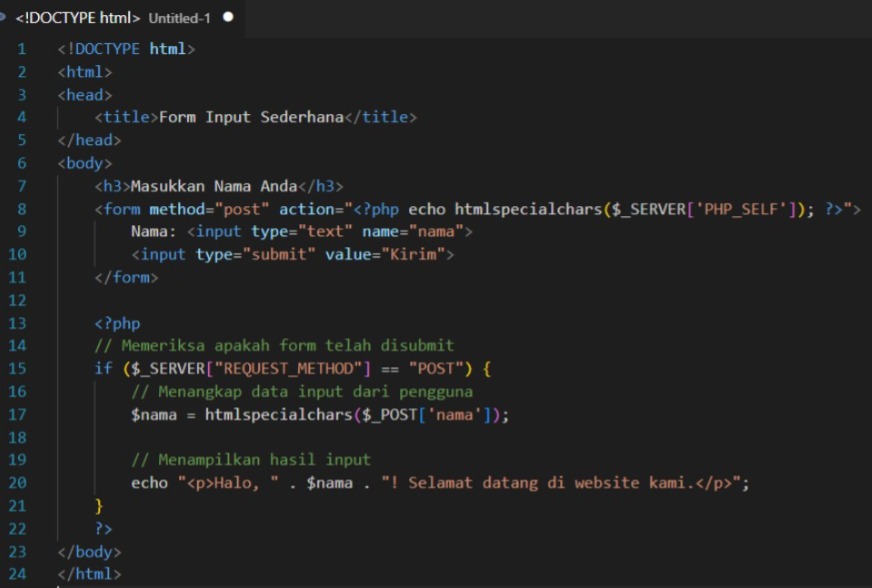872x588 pixels.
Task: Click the 'htmlspecialchars' call on line 8
Action: 528,209
